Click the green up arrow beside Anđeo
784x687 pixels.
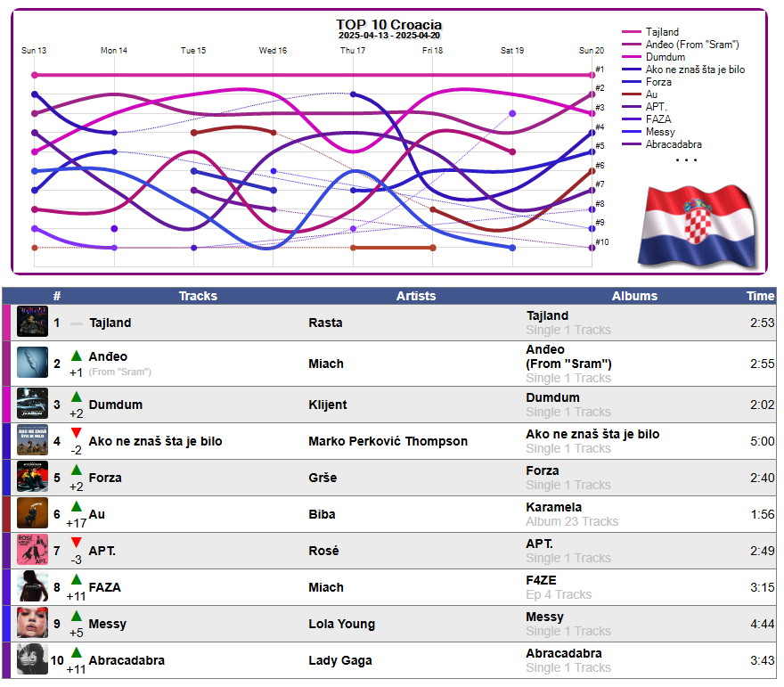click(77, 356)
